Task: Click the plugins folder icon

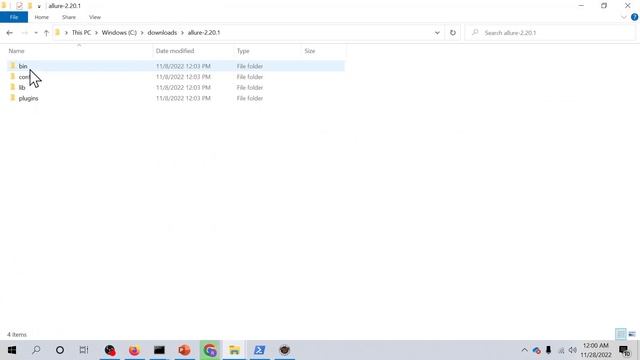Action: click(x=13, y=98)
